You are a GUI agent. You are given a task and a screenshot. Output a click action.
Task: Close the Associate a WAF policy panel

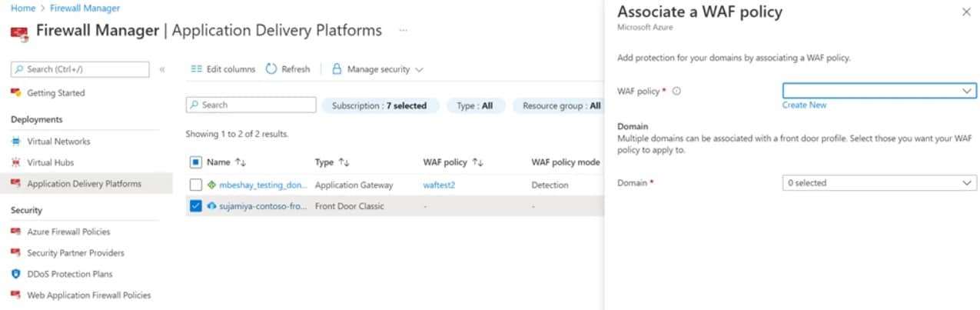[x=965, y=12]
